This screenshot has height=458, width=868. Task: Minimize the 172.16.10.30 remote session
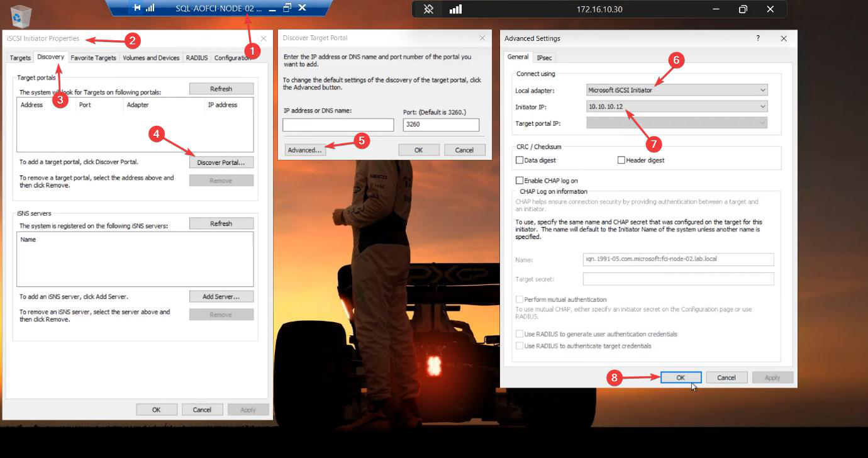point(716,9)
